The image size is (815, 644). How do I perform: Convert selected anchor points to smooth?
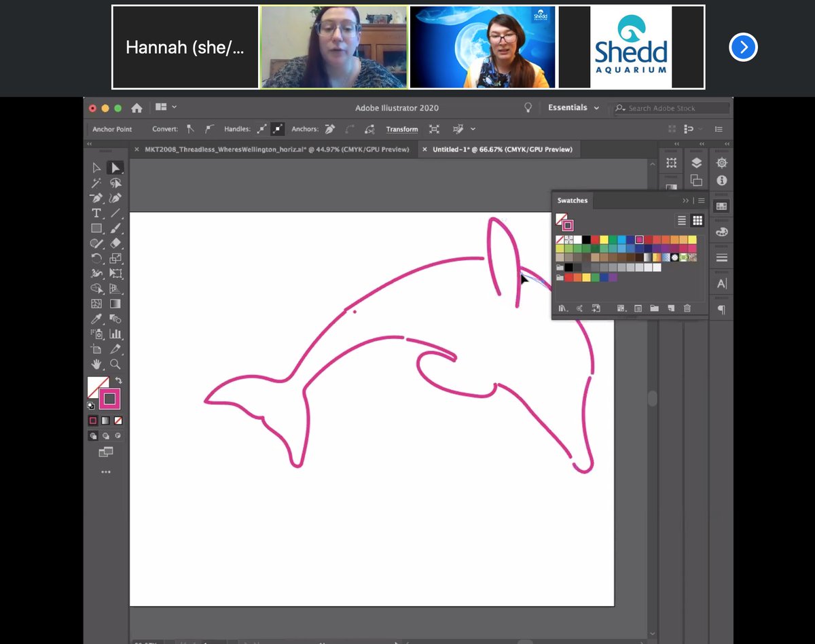click(x=209, y=129)
